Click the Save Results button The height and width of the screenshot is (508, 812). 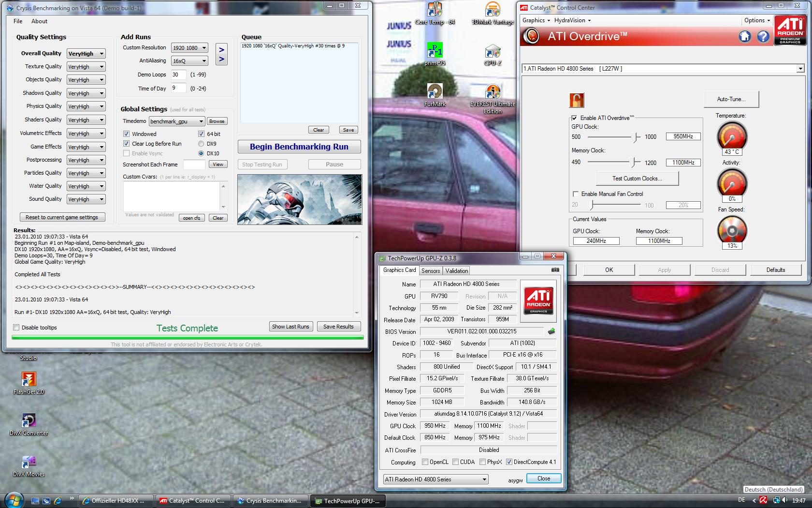[338, 327]
